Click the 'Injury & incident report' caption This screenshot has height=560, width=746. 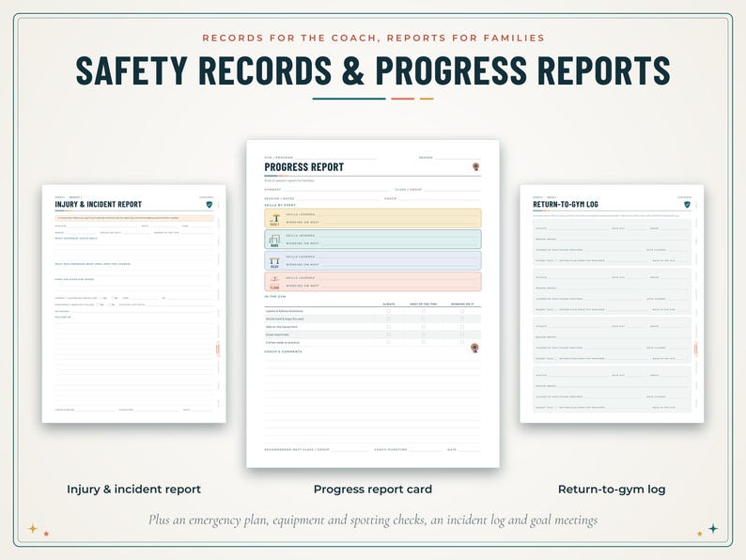point(133,490)
